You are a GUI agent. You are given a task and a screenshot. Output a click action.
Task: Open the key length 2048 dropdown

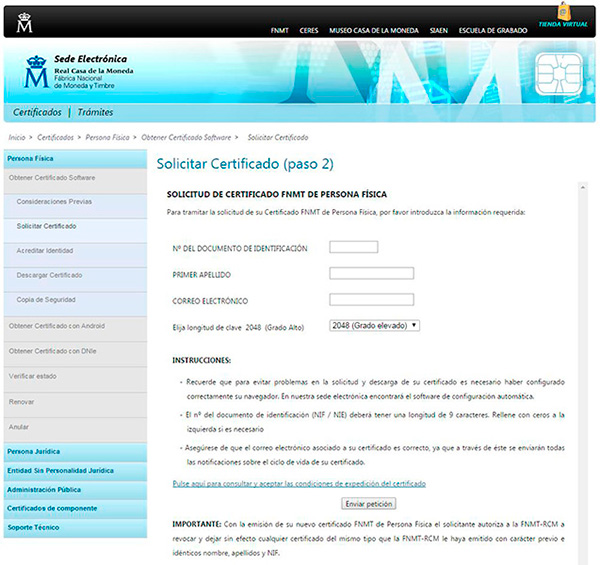click(x=374, y=326)
